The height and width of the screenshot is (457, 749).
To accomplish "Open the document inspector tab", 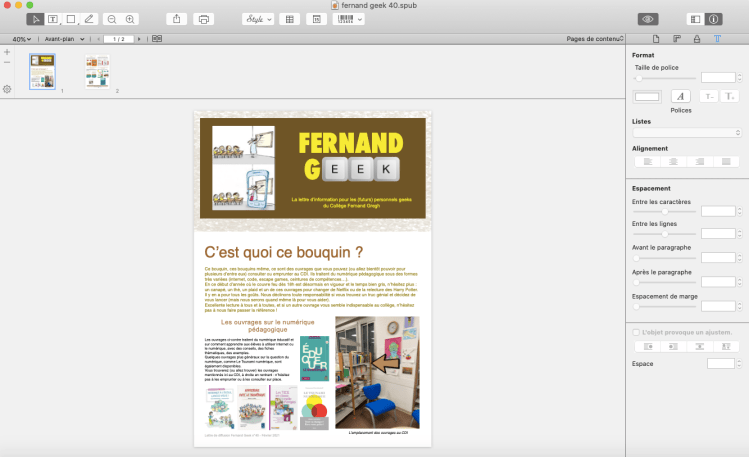I will pos(656,39).
